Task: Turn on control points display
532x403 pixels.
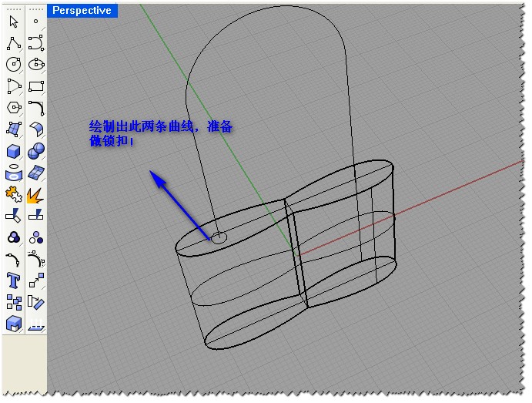Action: pyautogui.click(x=35, y=259)
